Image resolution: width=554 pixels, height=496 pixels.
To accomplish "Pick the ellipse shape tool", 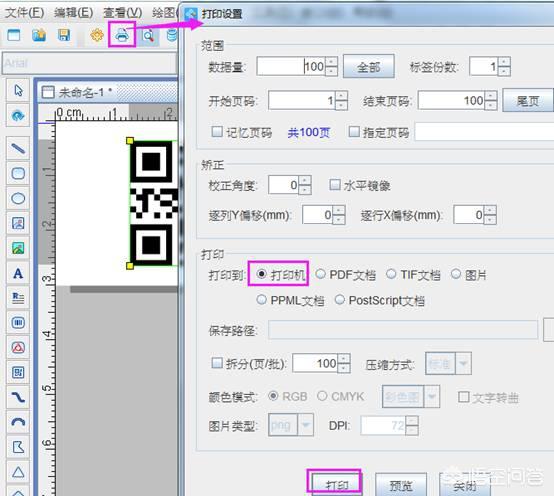I will click(x=18, y=199).
